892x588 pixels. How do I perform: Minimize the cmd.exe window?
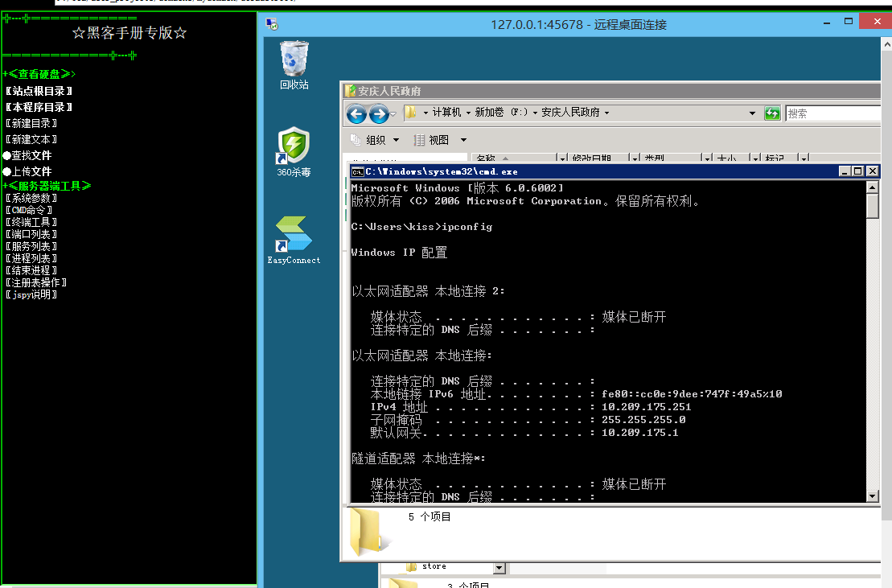click(x=845, y=171)
